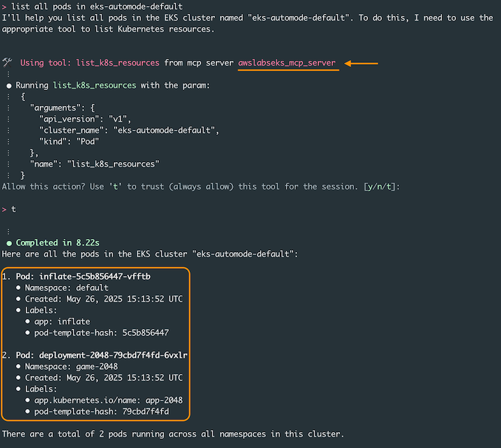Click the 'list all pods in eks-automode-default' prompt text
Screen dimensions: 501x448
click(97, 7)
